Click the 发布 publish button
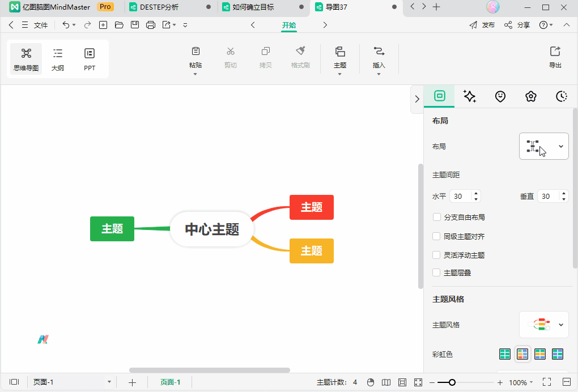The width and height of the screenshot is (578, 392). (482, 25)
